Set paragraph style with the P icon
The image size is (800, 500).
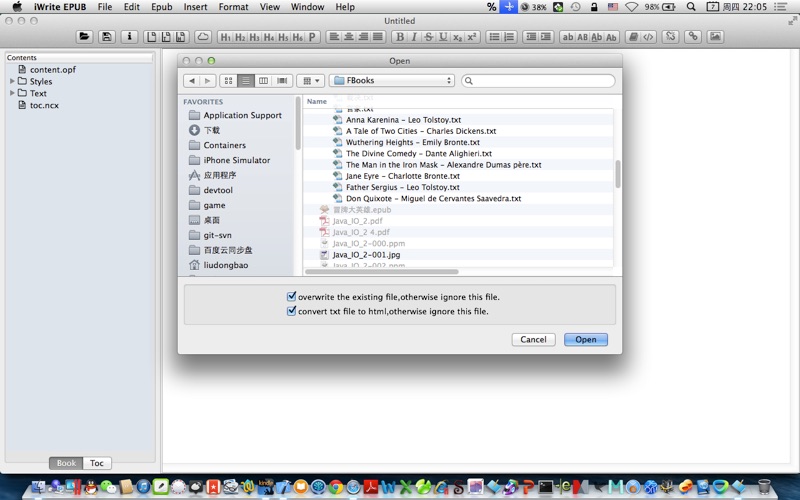click(x=312, y=37)
